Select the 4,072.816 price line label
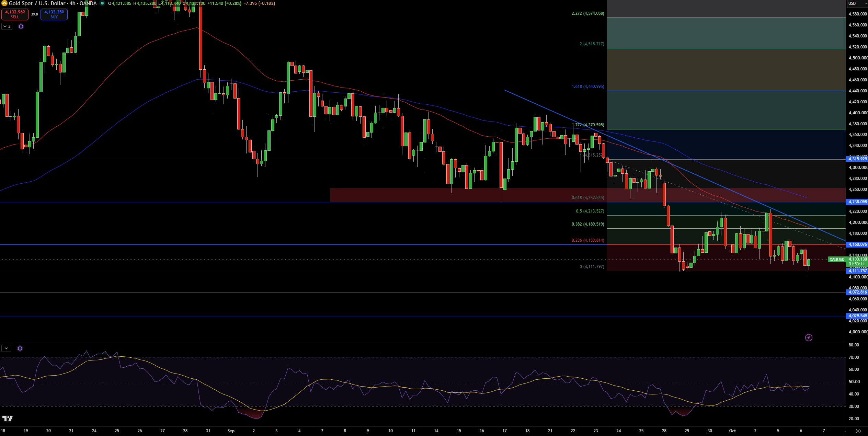The height and width of the screenshot is (436, 868). click(857, 292)
